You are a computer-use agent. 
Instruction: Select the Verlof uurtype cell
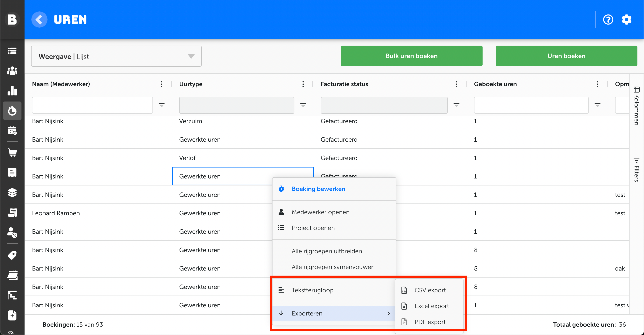click(243, 158)
